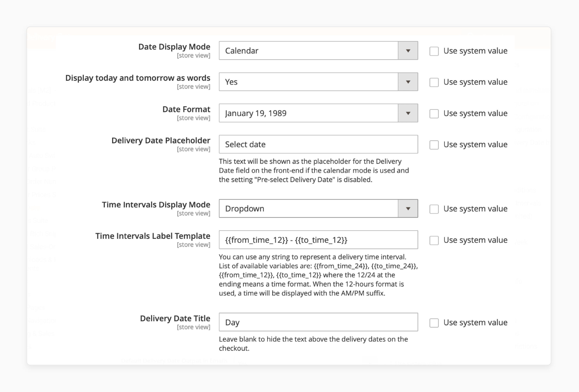
Task: Click the Delivery Date Title label
Action: [175, 318]
